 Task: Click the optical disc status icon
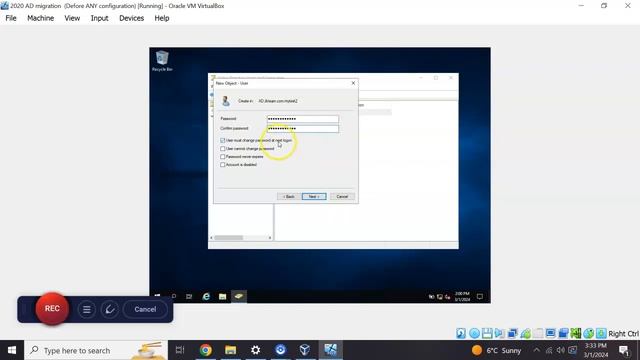pos(474,333)
